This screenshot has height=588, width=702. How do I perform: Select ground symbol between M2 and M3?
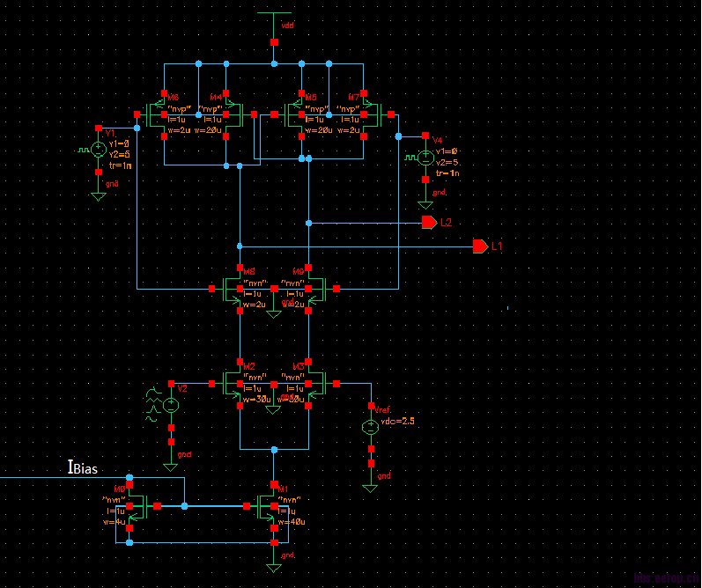273,410
